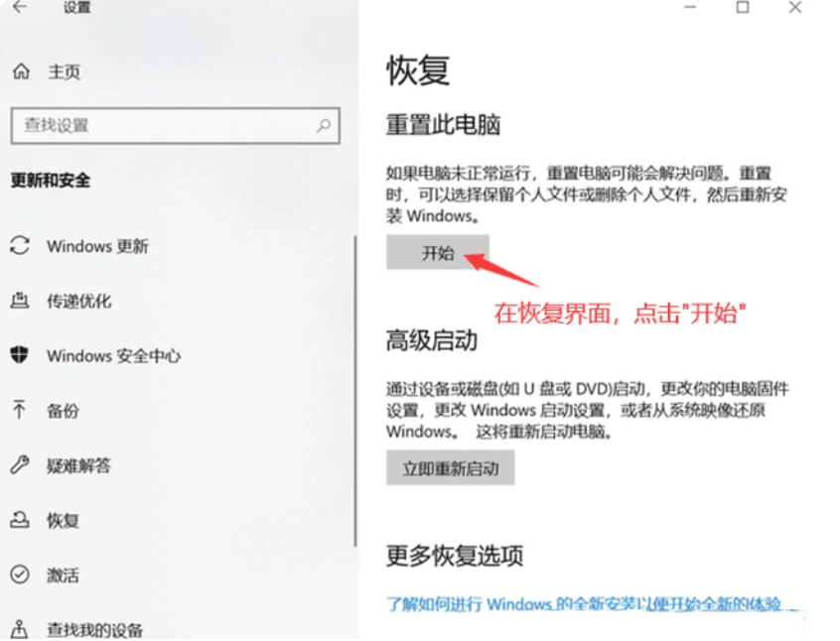840x641 pixels.
Task: Click the 立即重新启动 button
Action: pyautogui.click(x=450, y=468)
